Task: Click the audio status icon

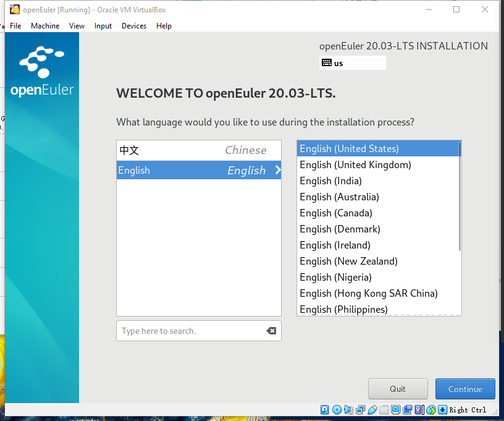Action: click(x=348, y=409)
